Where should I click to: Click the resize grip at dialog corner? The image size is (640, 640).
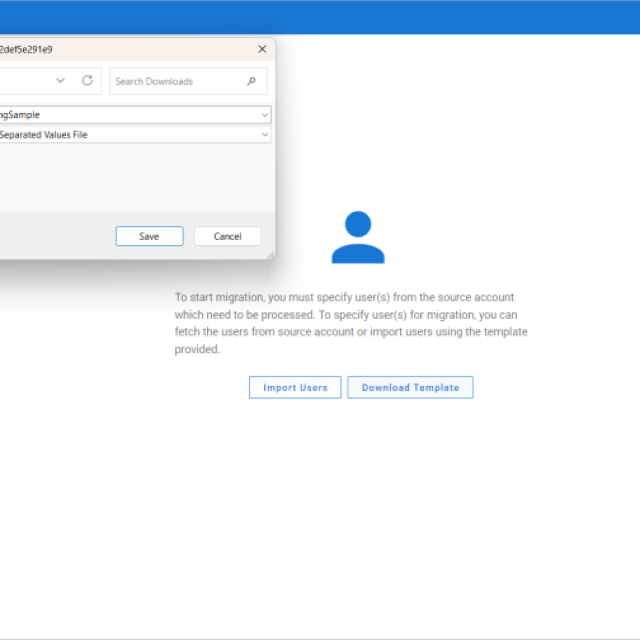pyautogui.click(x=270, y=255)
